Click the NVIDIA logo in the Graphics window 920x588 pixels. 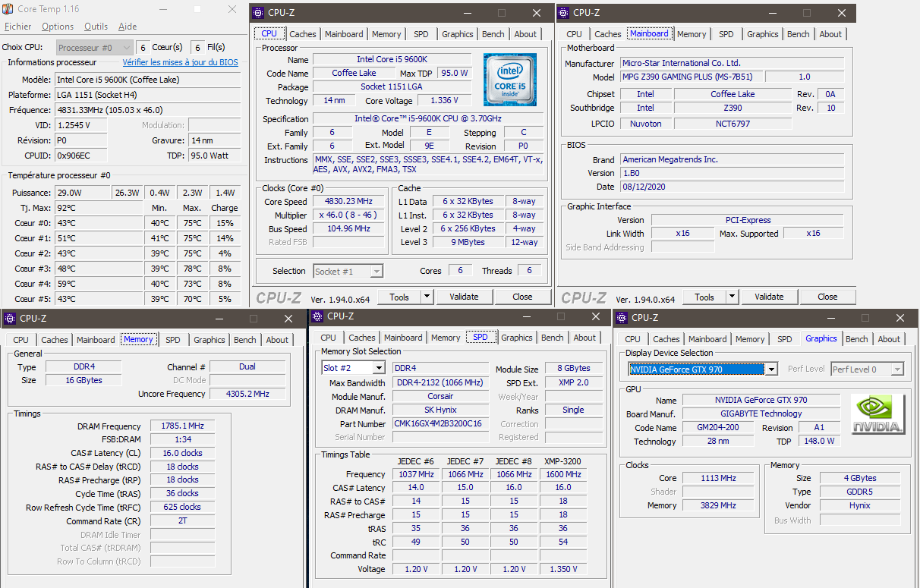coord(878,414)
